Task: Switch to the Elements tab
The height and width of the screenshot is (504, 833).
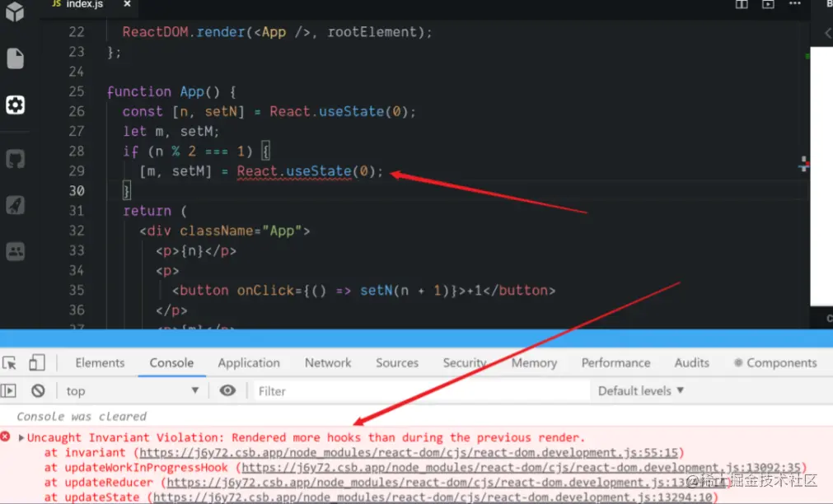Action: [x=100, y=362]
